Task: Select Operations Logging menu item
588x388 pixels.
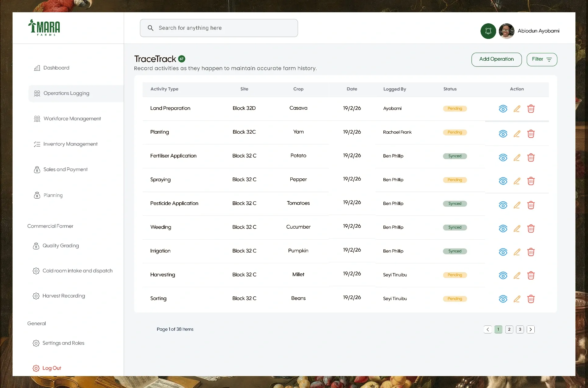Action: point(76,93)
